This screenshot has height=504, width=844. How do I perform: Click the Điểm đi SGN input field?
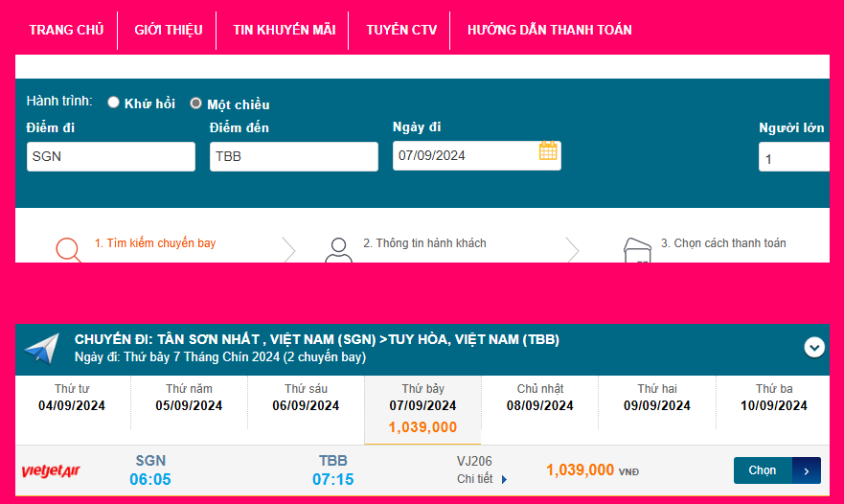click(111, 157)
